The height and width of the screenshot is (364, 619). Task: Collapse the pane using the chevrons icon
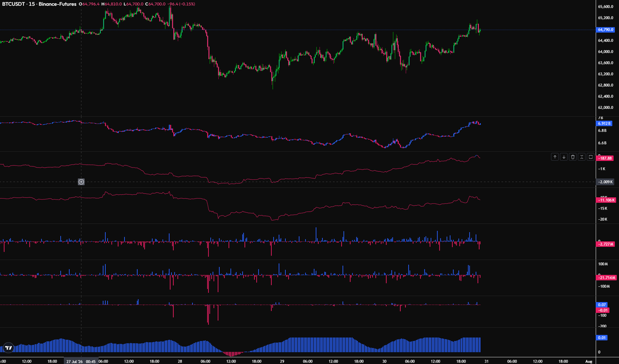[581, 157]
